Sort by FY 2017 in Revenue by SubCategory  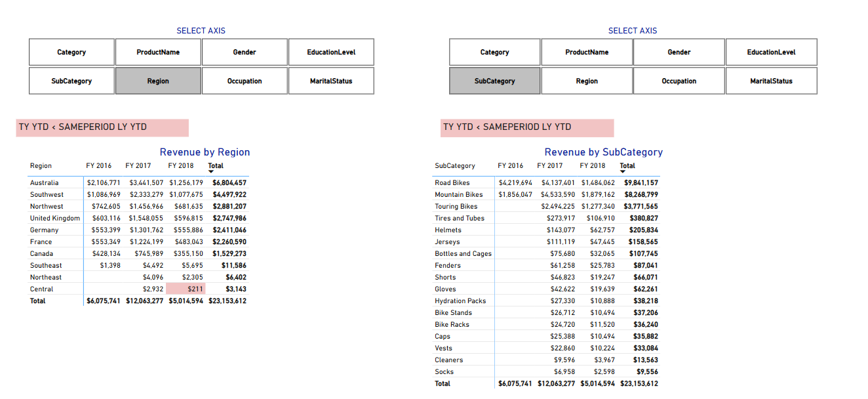coord(550,165)
